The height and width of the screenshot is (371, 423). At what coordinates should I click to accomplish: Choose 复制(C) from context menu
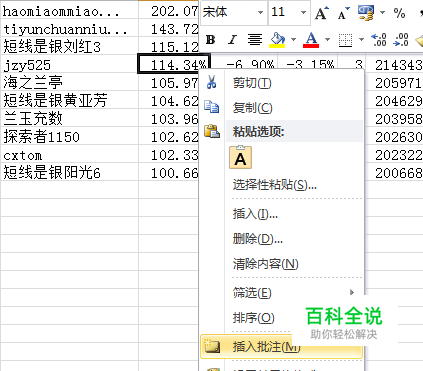pyautogui.click(x=253, y=108)
